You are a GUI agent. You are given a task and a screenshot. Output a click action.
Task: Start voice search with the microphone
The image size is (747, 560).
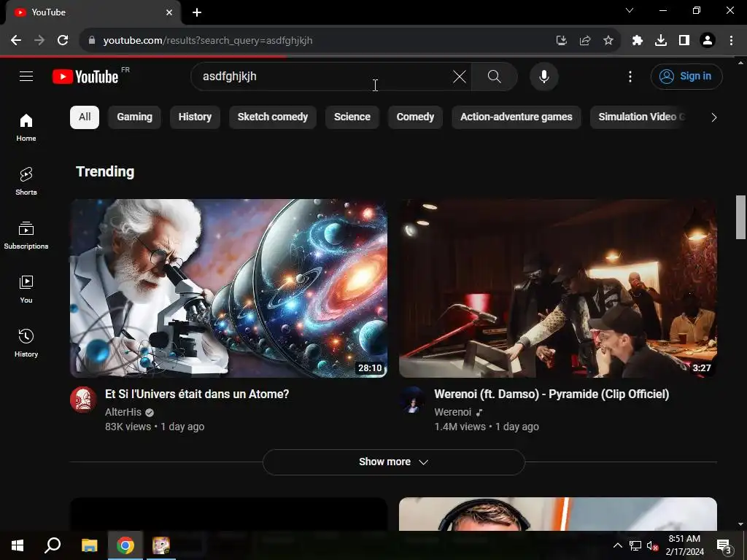pyautogui.click(x=543, y=76)
